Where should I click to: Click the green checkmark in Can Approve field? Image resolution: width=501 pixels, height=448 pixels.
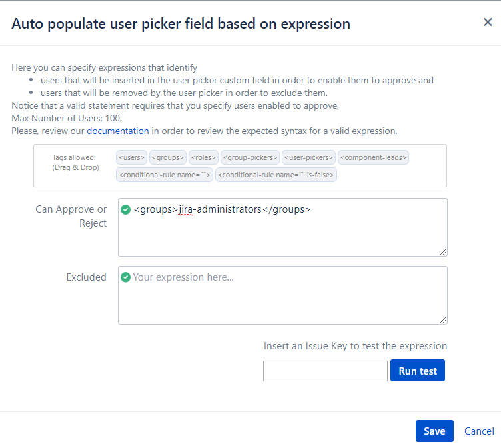[x=125, y=210]
